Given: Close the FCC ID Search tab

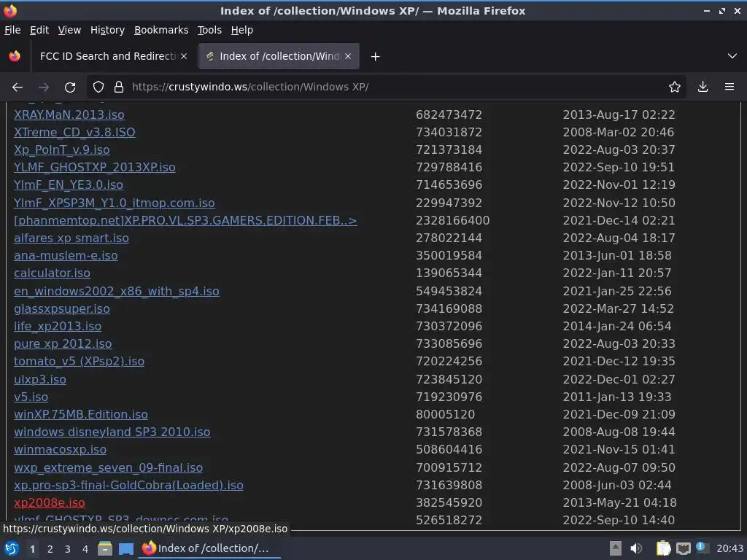Looking at the screenshot, I should [x=184, y=56].
